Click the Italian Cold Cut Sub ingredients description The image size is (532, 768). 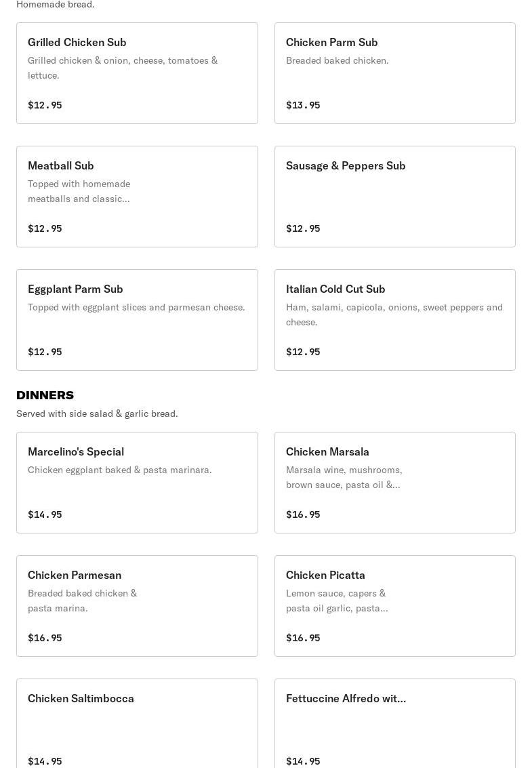pos(394,315)
